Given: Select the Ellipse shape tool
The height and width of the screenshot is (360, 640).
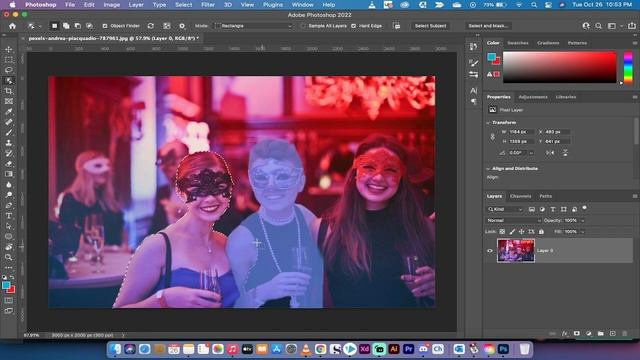Looking at the screenshot, I should click(9, 236).
